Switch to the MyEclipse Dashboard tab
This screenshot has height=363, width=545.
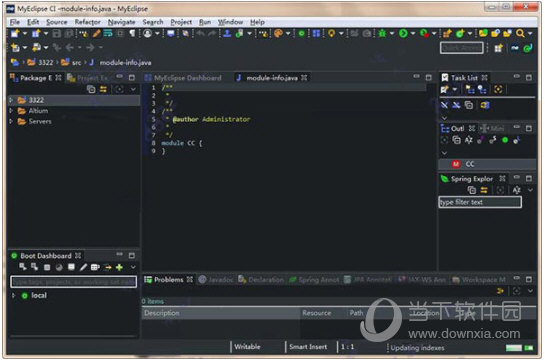tap(183, 78)
